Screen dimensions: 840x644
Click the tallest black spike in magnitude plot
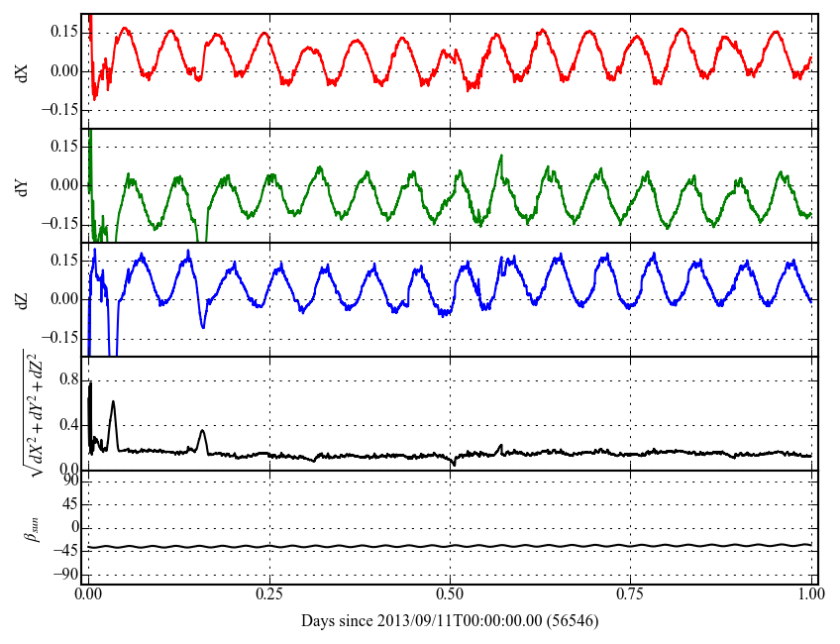pyautogui.click(x=90, y=383)
